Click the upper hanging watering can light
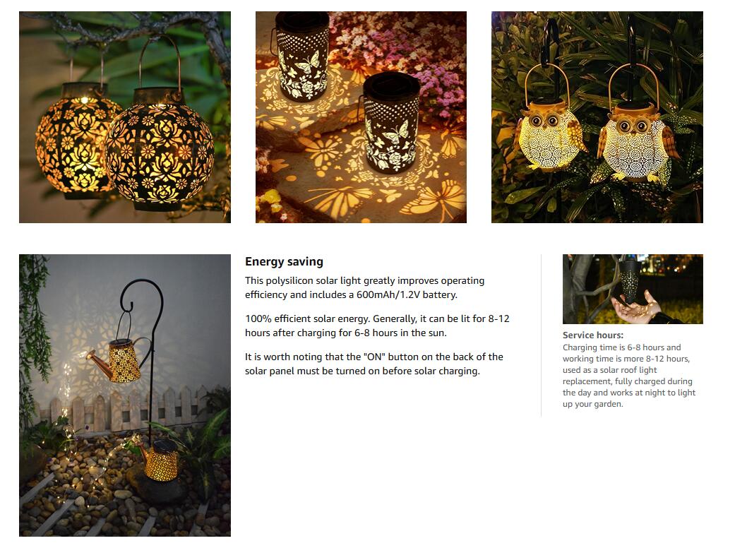Viewport: 735px width, 560px height. tap(119, 359)
